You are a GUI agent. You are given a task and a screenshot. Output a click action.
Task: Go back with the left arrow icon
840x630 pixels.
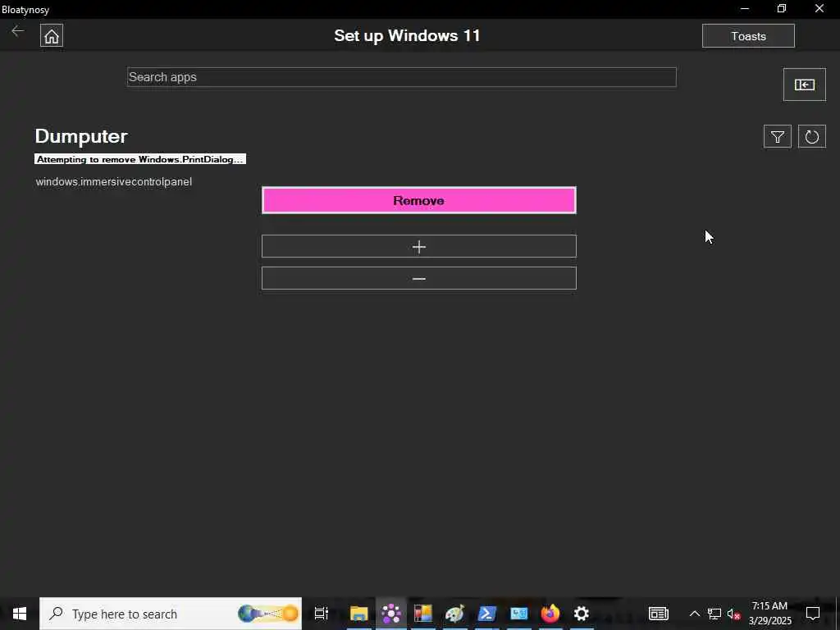(18, 31)
